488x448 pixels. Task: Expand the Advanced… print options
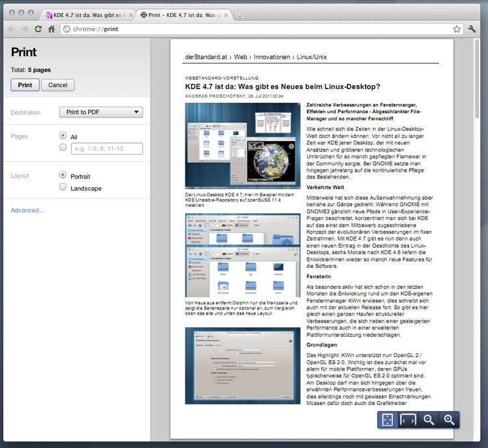pos(28,210)
